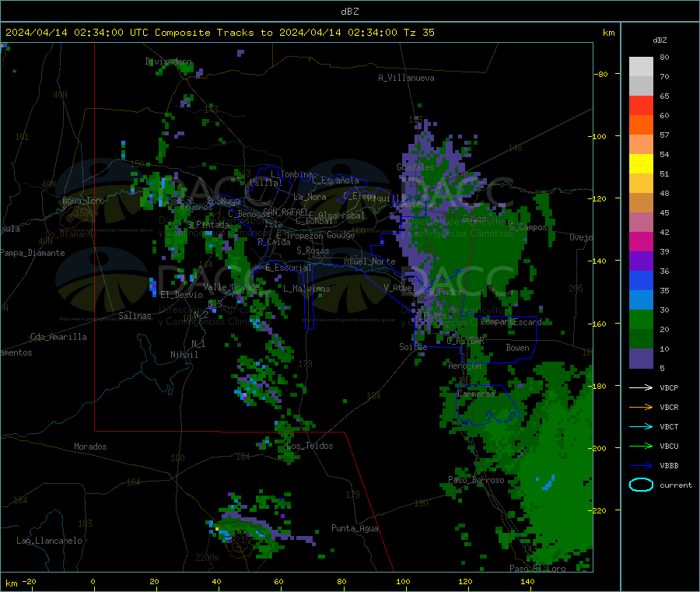Click the 'Aero_GH' map label

point(465,366)
